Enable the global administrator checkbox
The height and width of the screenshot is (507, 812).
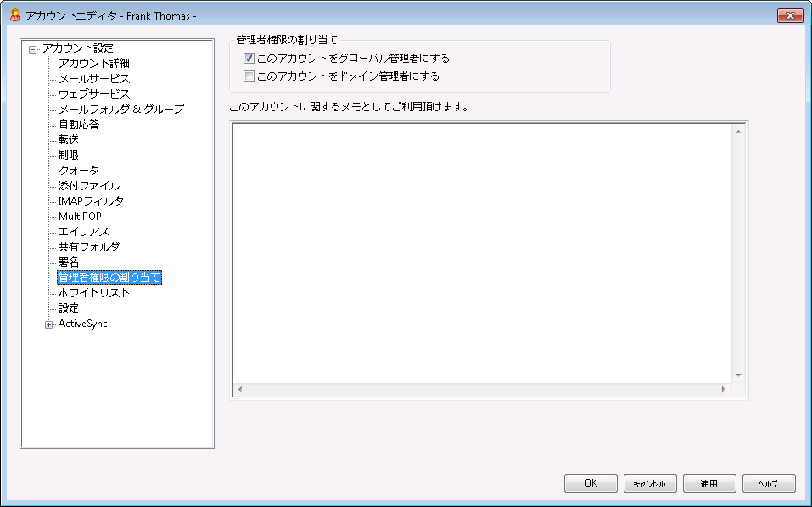tap(249, 59)
